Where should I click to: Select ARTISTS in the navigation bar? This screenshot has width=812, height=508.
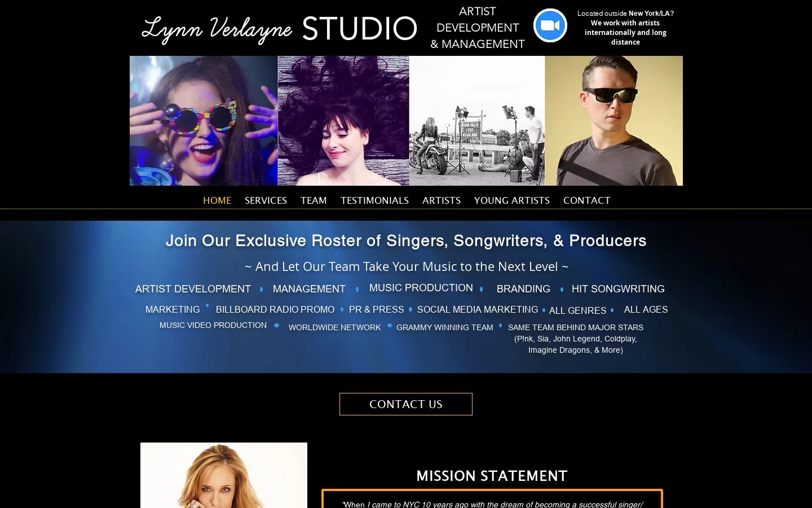442,200
